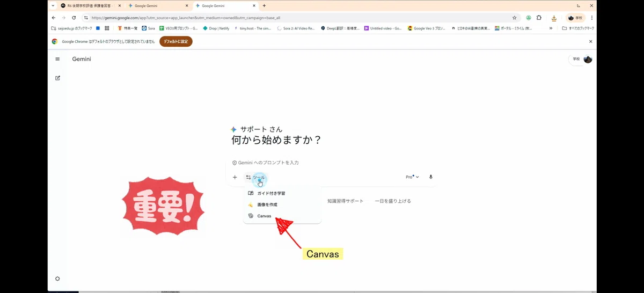This screenshot has width=644, height=293.
Task: Open a new browser tab
Action: pyautogui.click(x=264, y=5)
